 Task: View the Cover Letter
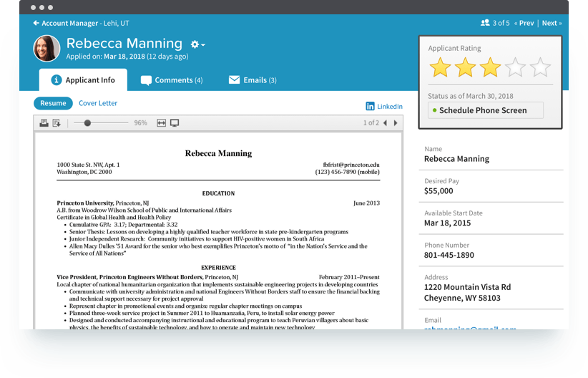(x=98, y=103)
